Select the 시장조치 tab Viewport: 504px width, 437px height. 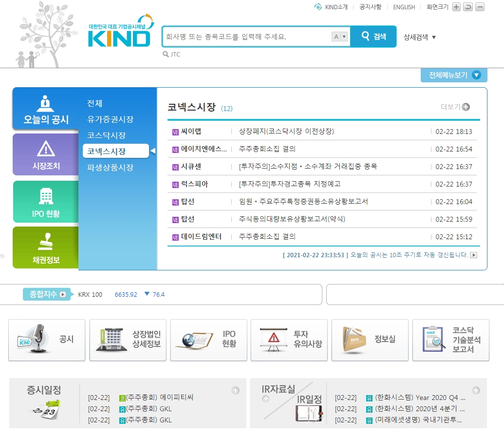[x=46, y=154]
